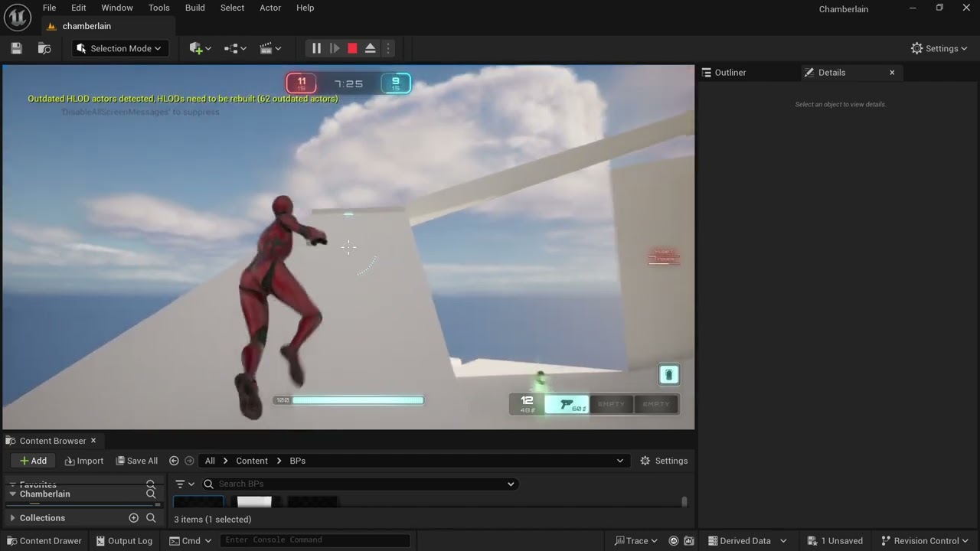Click the Save All button

tap(137, 461)
